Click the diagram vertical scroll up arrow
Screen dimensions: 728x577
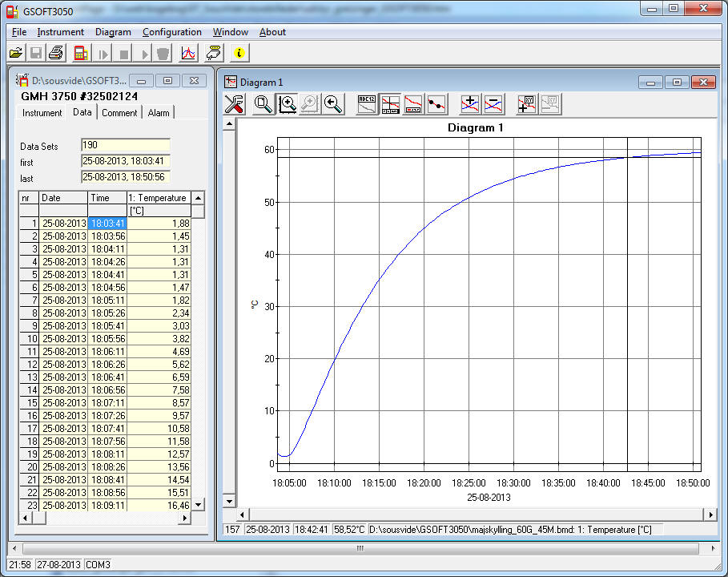pyautogui.click(x=229, y=124)
